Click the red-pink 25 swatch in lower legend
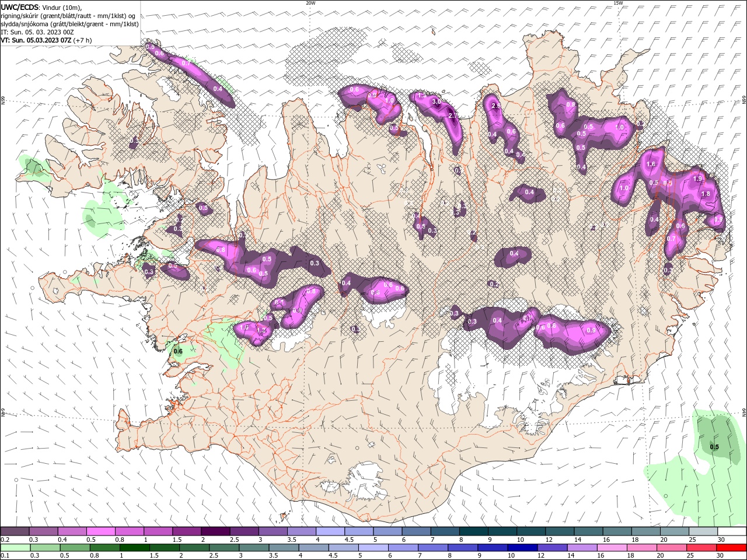 (701, 548)
